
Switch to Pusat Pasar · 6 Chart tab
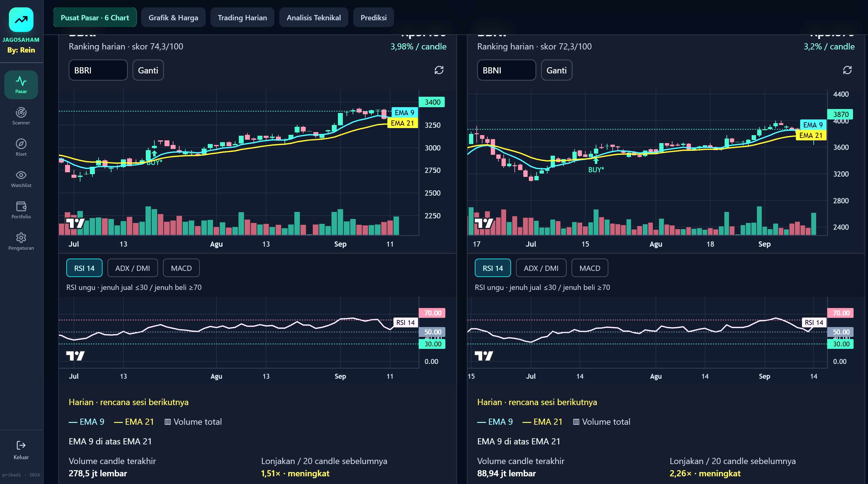(x=95, y=17)
